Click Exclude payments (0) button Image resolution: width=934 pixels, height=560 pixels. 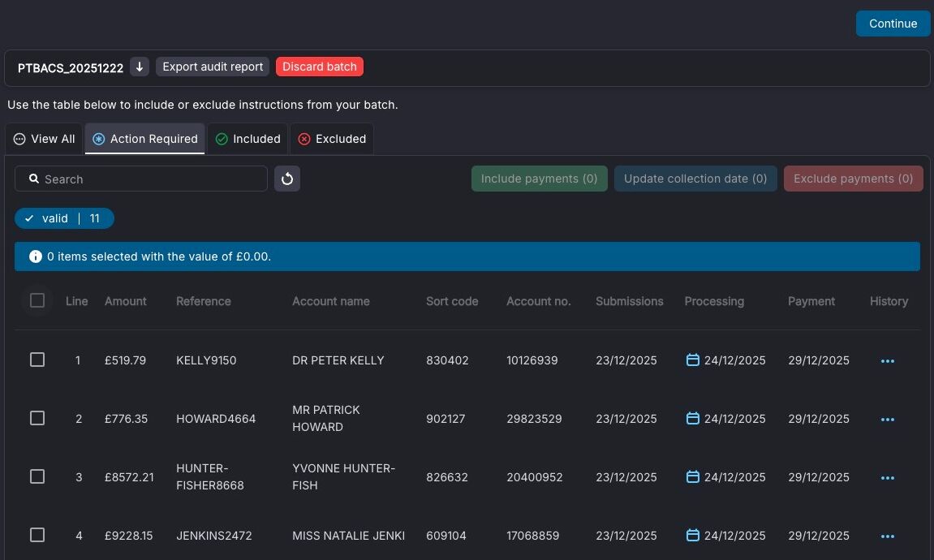pos(853,179)
